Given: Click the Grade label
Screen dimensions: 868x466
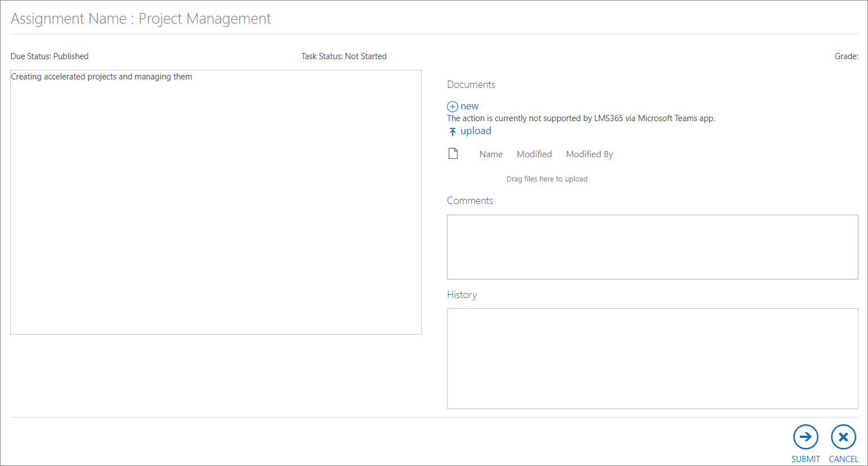Looking at the screenshot, I should tap(846, 56).
